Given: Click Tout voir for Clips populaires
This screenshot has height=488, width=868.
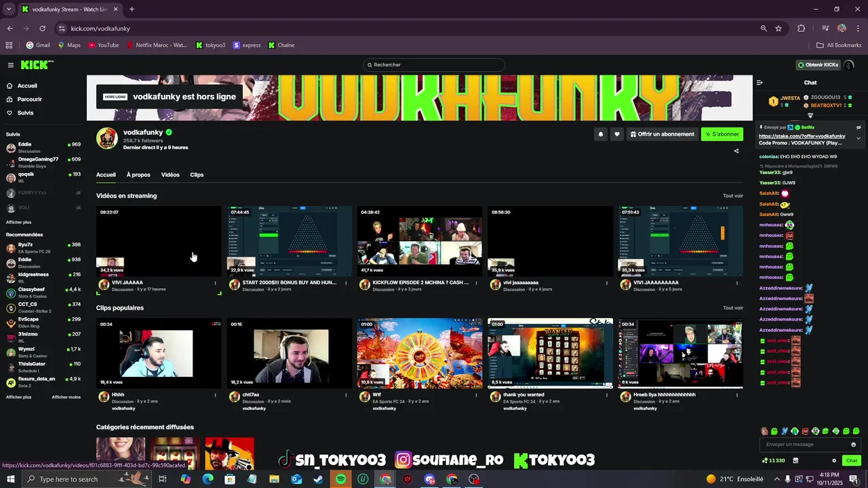Looking at the screenshot, I should (733, 308).
